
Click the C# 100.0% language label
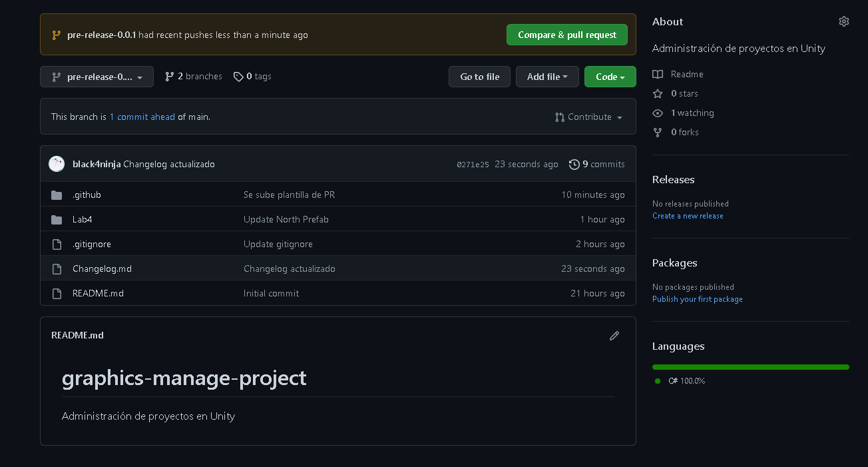[686, 381]
